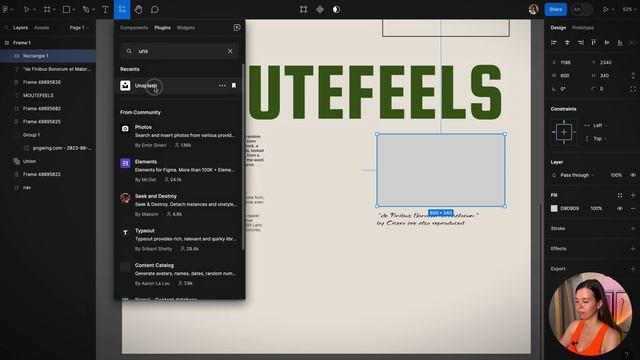
Task: Clear the plugin search with X
Action: 230,51
